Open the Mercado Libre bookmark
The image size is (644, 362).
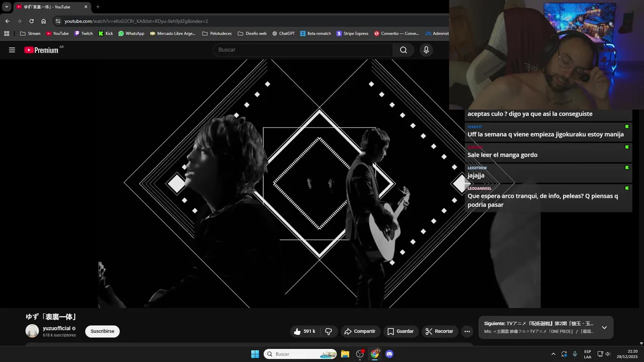pyautogui.click(x=173, y=34)
